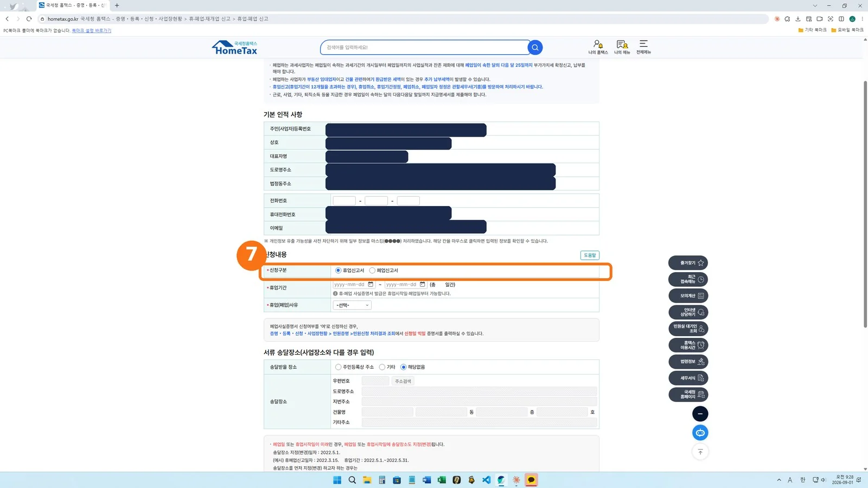Screen dimensions: 868x488
Task: Click 도움말 help button
Action: click(590, 255)
